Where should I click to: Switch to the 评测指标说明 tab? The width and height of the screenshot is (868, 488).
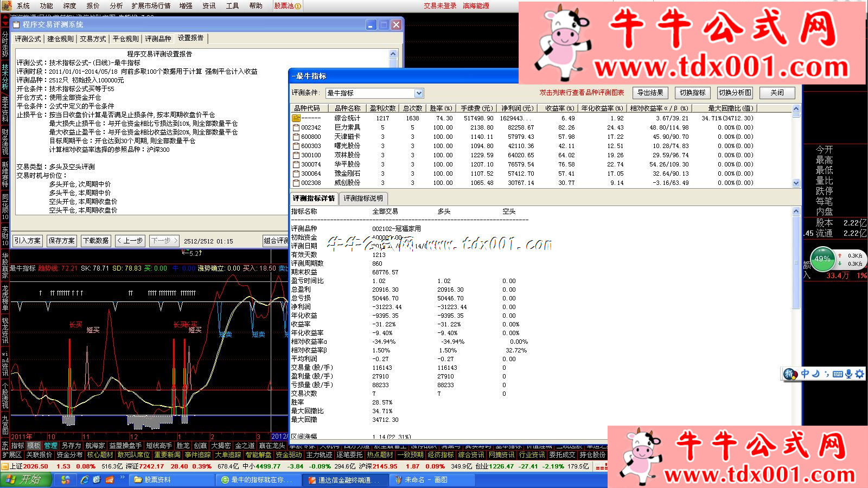[363, 198]
